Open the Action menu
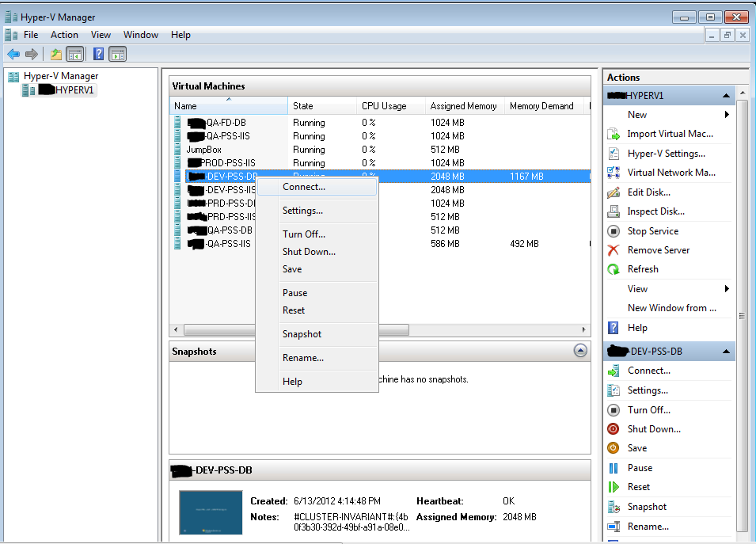 64,35
